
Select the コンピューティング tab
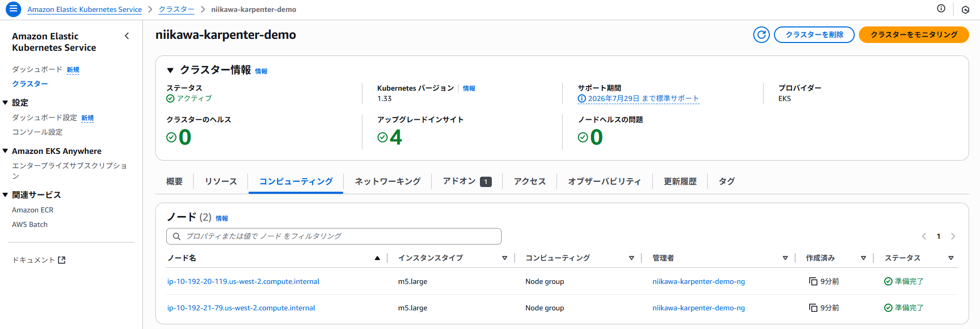pos(296,181)
